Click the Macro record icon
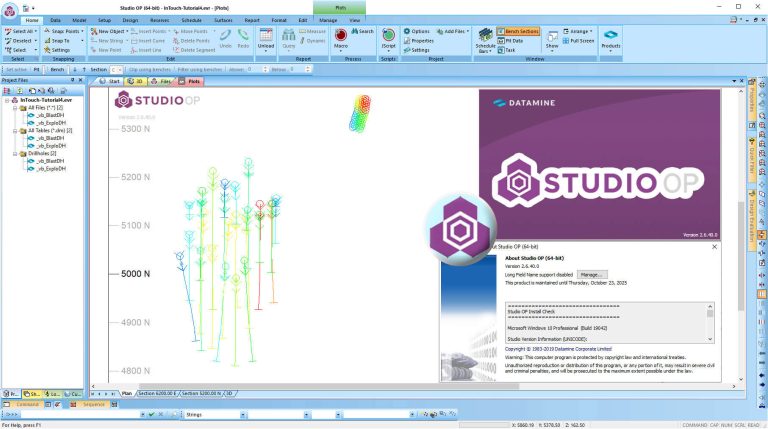Viewport: 768px width, 429px height. [340, 35]
